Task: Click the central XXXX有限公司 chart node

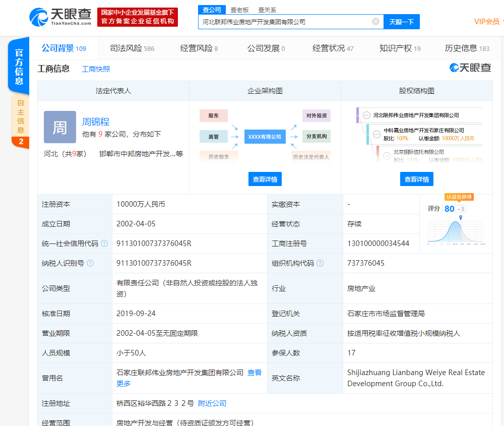Action: [265, 137]
